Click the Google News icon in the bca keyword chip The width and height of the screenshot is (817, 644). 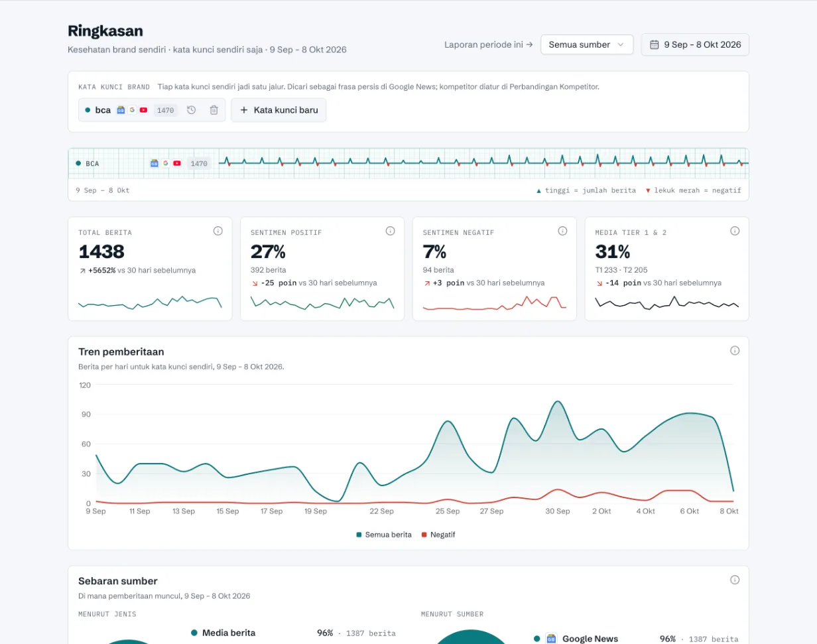[121, 110]
